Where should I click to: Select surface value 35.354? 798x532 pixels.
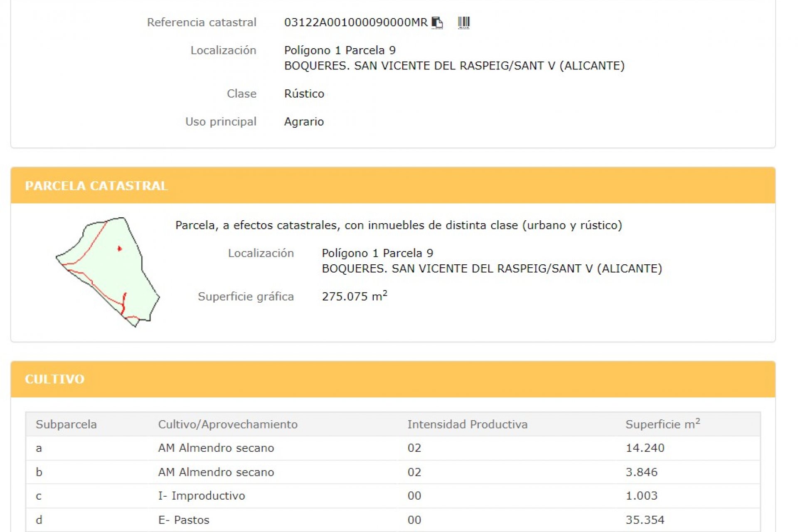(645, 520)
